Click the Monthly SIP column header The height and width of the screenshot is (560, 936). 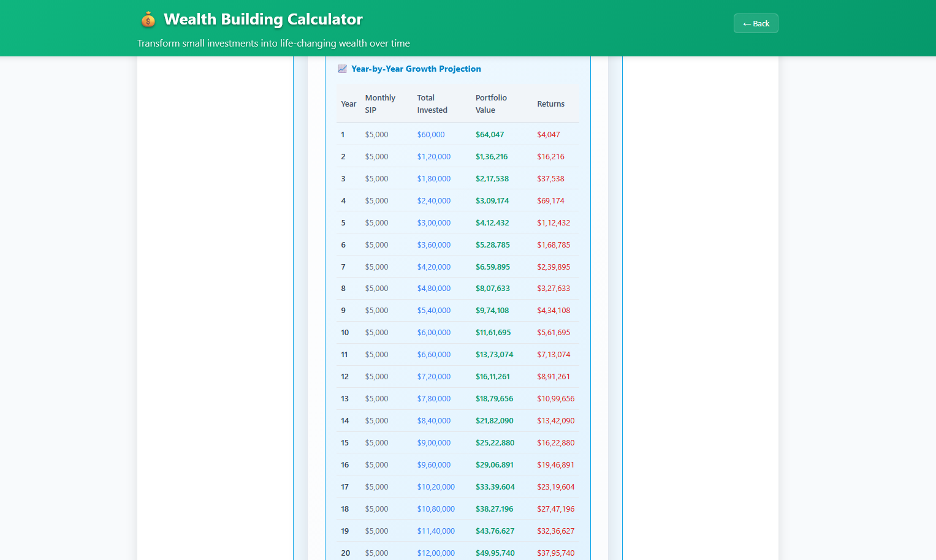[380, 104]
